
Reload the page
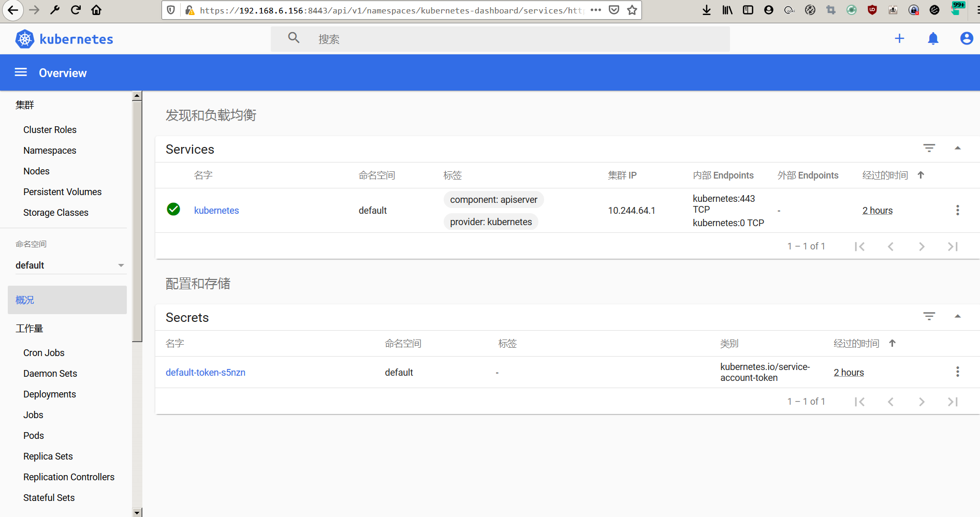pyautogui.click(x=76, y=10)
